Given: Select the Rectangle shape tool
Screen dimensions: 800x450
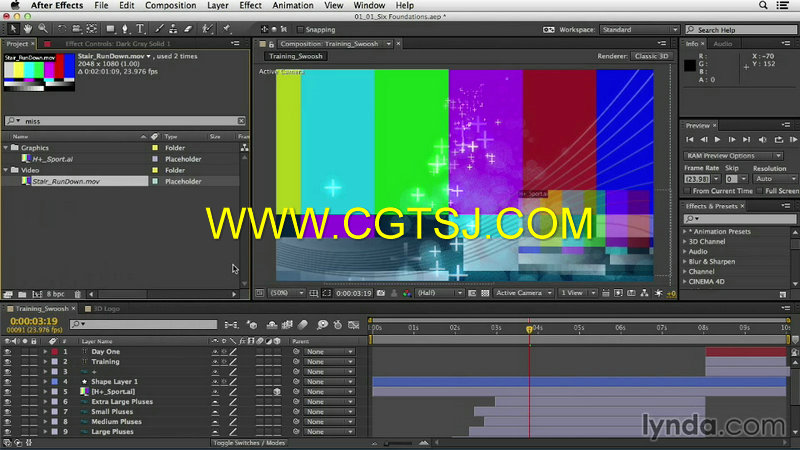Looking at the screenshot, I should (110, 29).
